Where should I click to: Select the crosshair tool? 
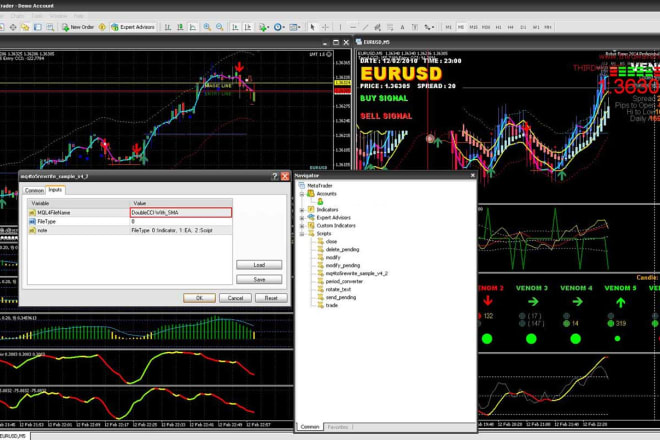325,27
